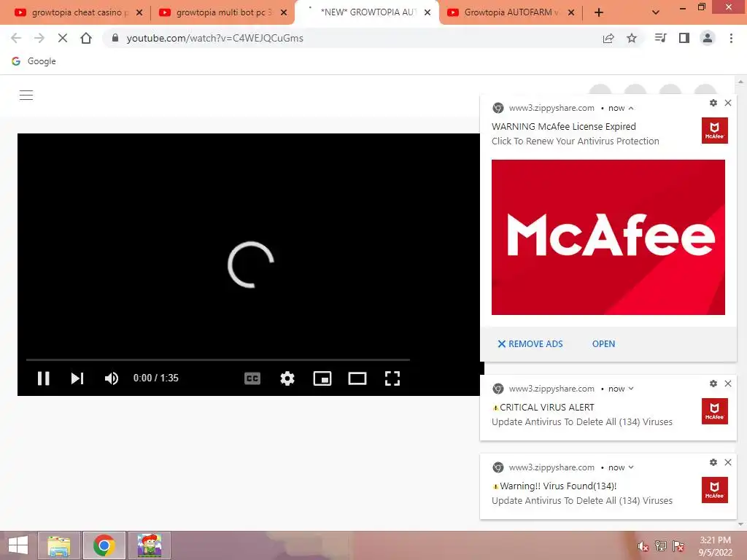This screenshot has height=560, width=747.
Task: Click muted volume tray icon
Action: tap(643, 546)
